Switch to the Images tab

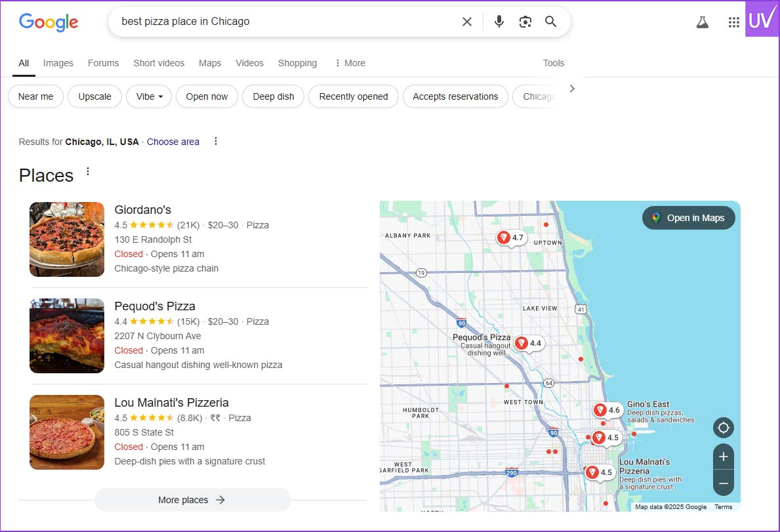tap(58, 63)
